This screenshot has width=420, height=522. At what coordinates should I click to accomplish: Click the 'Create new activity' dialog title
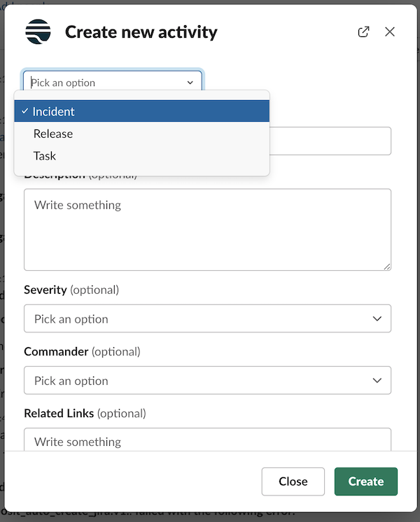click(x=141, y=32)
